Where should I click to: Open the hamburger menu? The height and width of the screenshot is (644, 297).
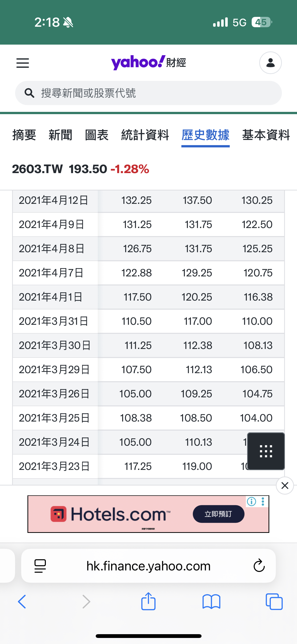click(23, 63)
